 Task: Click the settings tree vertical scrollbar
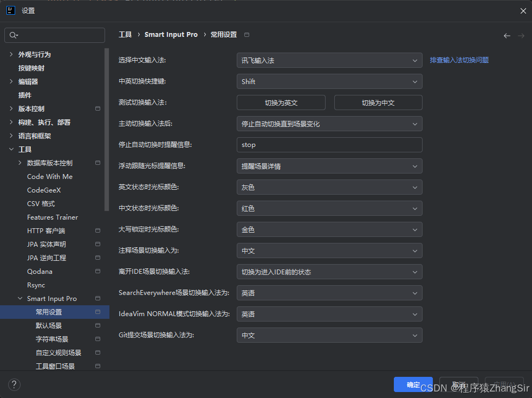107,130
